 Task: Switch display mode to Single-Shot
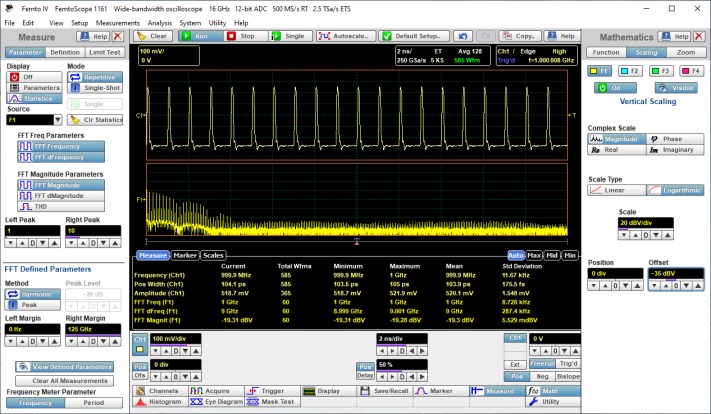(x=93, y=87)
